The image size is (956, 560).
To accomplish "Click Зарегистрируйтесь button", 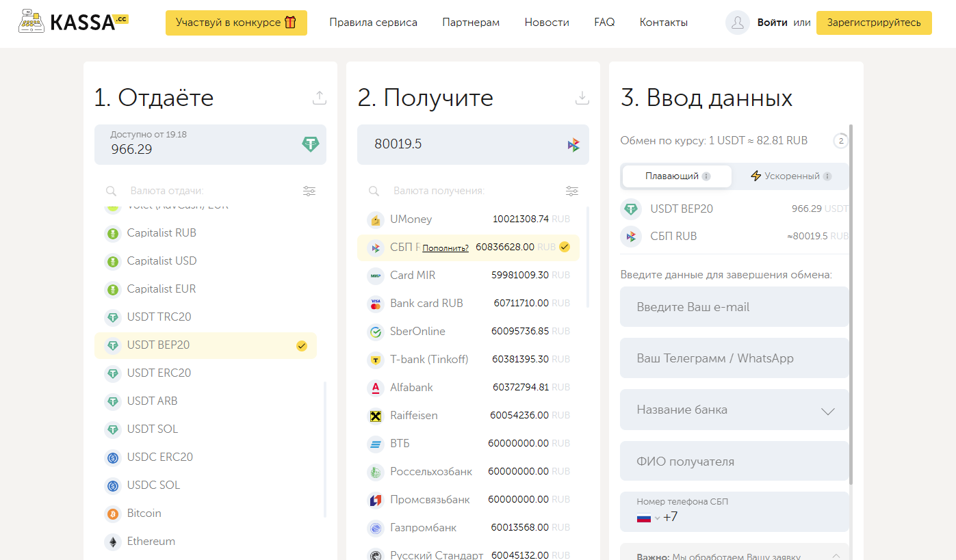I will 874,23.
